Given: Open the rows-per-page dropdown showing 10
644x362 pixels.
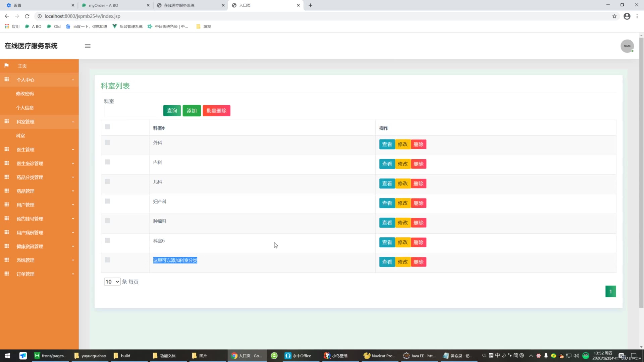Looking at the screenshot, I should (112, 282).
